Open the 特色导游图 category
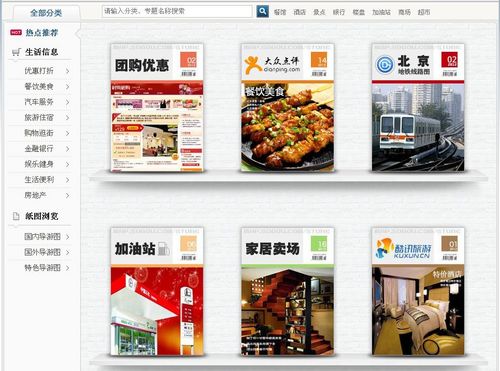This screenshot has height=371, width=500. click(x=42, y=268)
